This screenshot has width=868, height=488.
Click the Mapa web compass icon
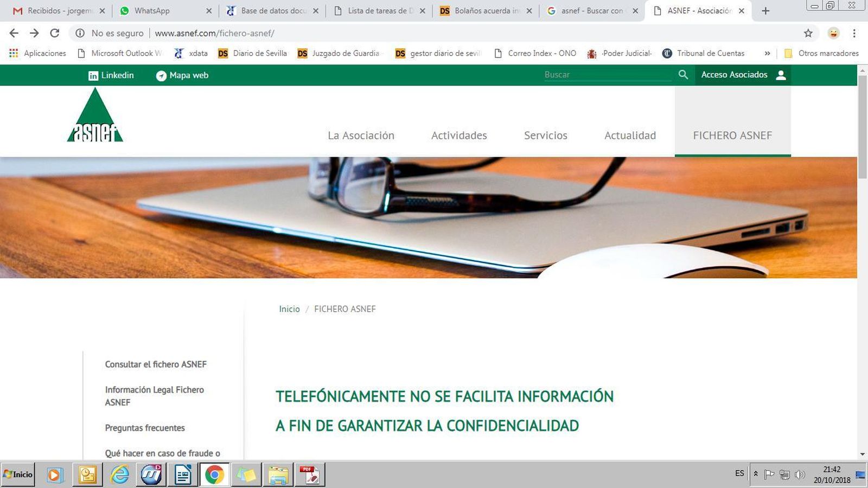coord(161,75)
